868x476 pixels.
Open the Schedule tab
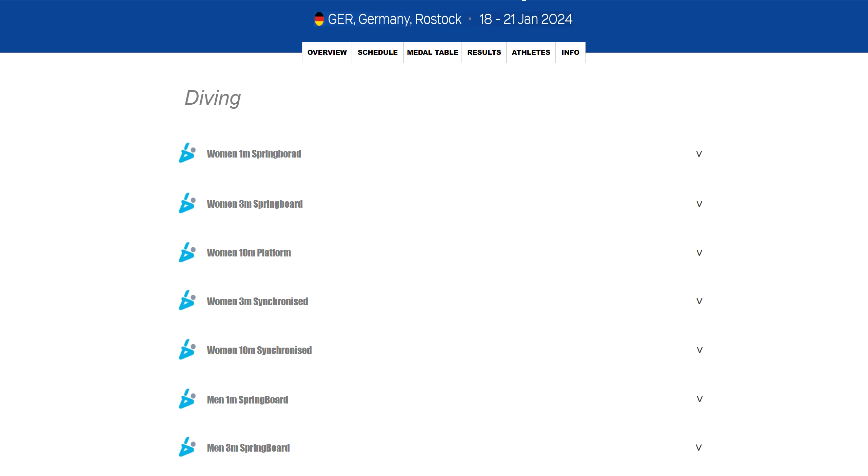(x=377, y=53)
